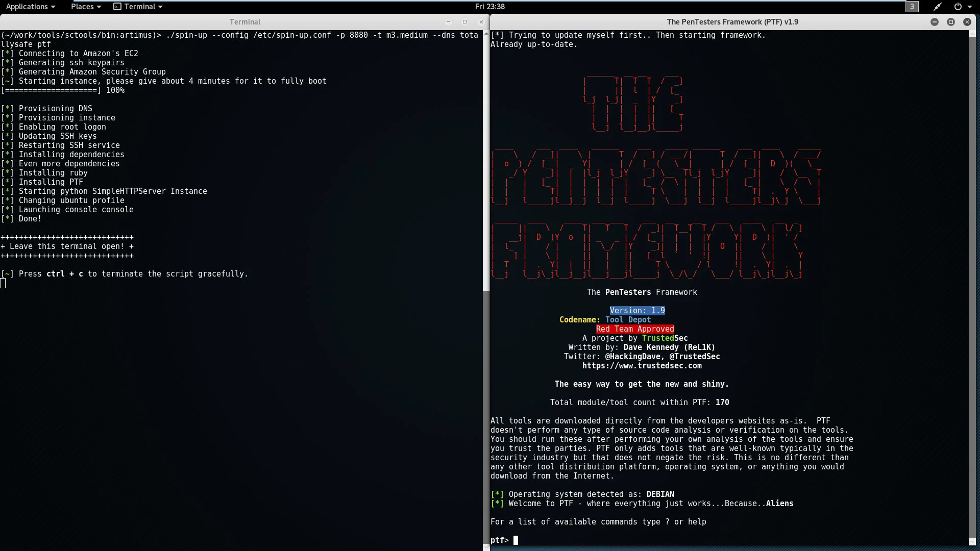Click the highlighted Version: 1.9 text

click(x=637, y=311)
